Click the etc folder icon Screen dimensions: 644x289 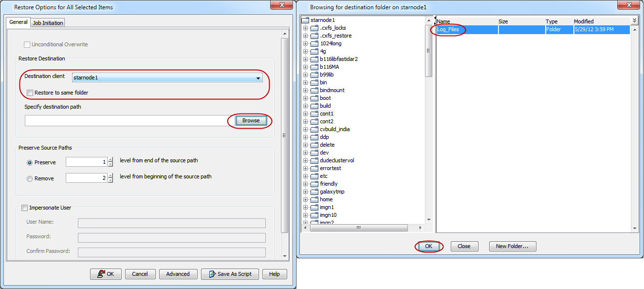(x=313, y=176)
